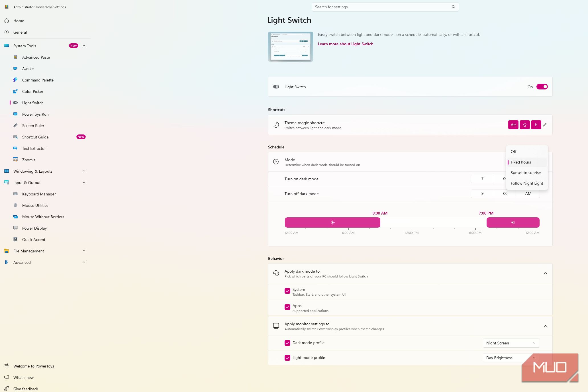The width and height of the screenshot is (588, 392).
Task: Click the Advanced section icon
Action: tap(7, 262)
